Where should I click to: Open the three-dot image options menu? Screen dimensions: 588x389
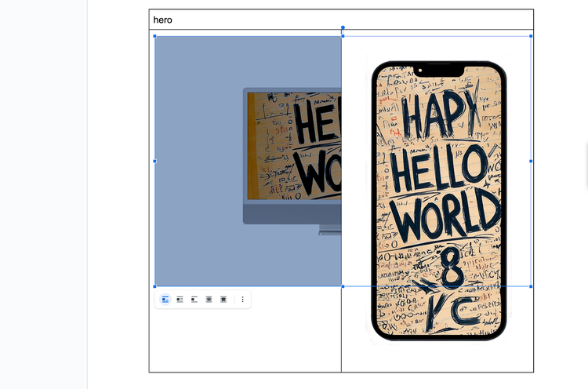[243, 299]
